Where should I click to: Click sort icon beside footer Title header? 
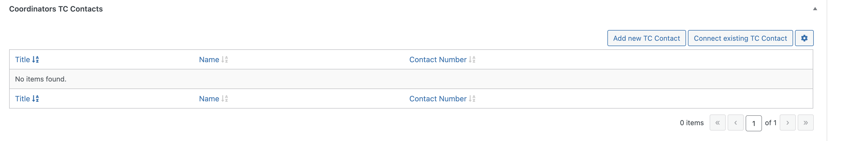click(35, 99)
